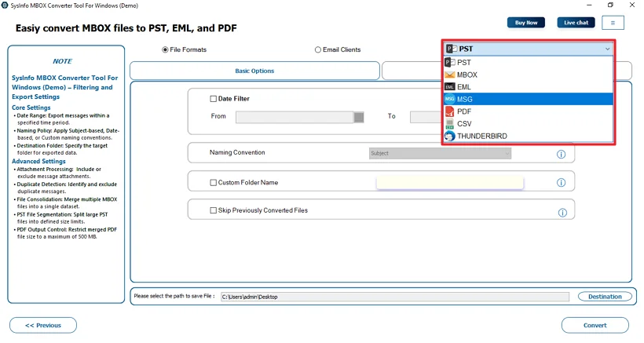Open Naming Convention Subject dropdown

coord(440,154)
